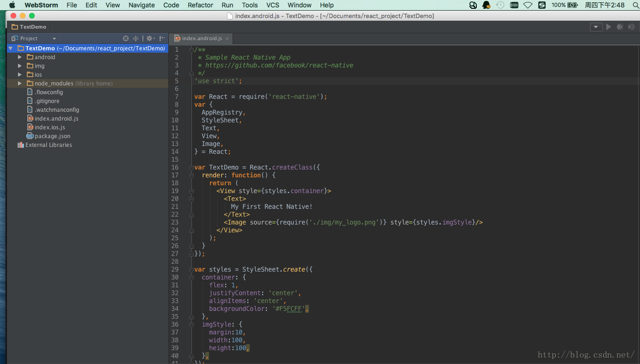Image resolution: width=640 pixels, height=364 pixels.
Task: Fold the imgStyle block at line 36
Action: [191, 324]
